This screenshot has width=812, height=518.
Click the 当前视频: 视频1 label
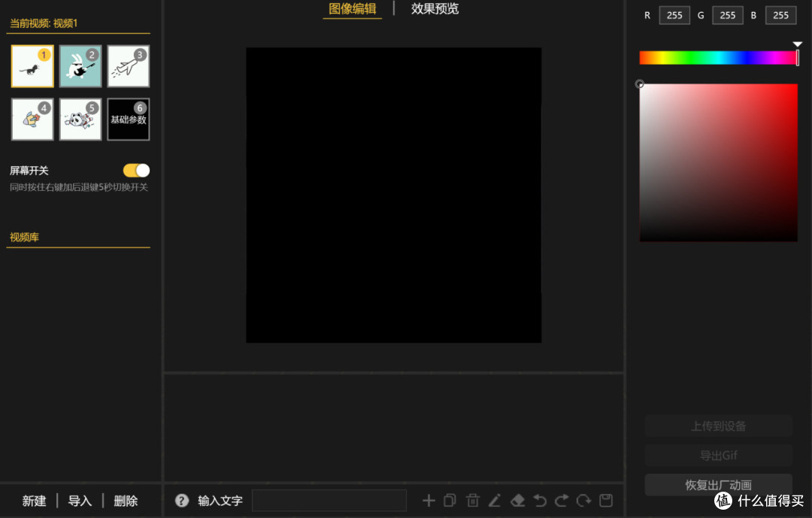(x=44, y=23)
